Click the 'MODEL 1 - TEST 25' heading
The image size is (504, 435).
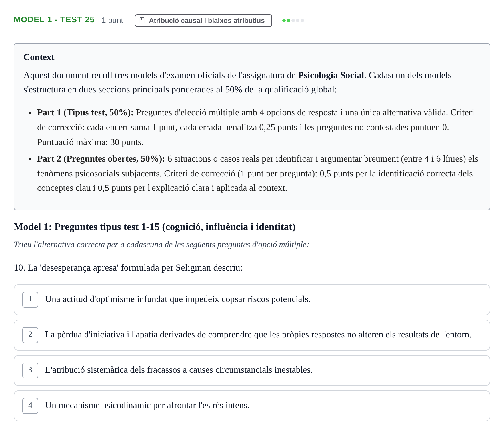pos(54,20)
